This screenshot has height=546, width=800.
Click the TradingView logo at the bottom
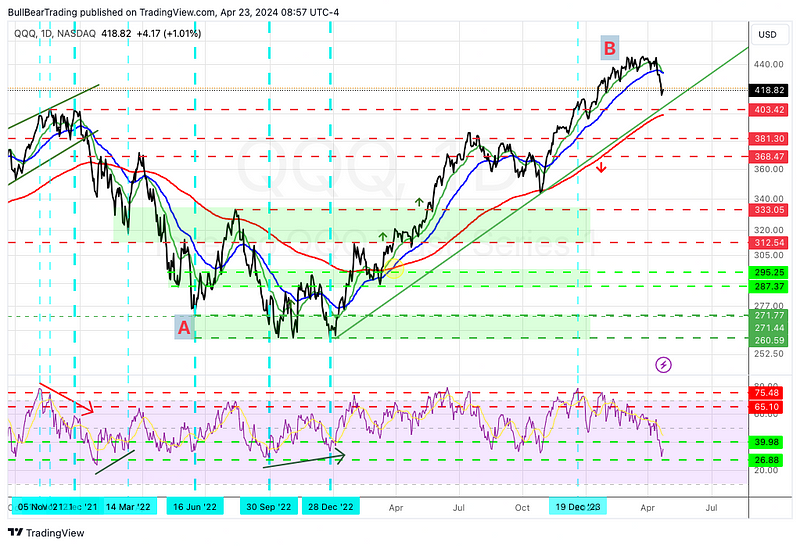(46, 533)
